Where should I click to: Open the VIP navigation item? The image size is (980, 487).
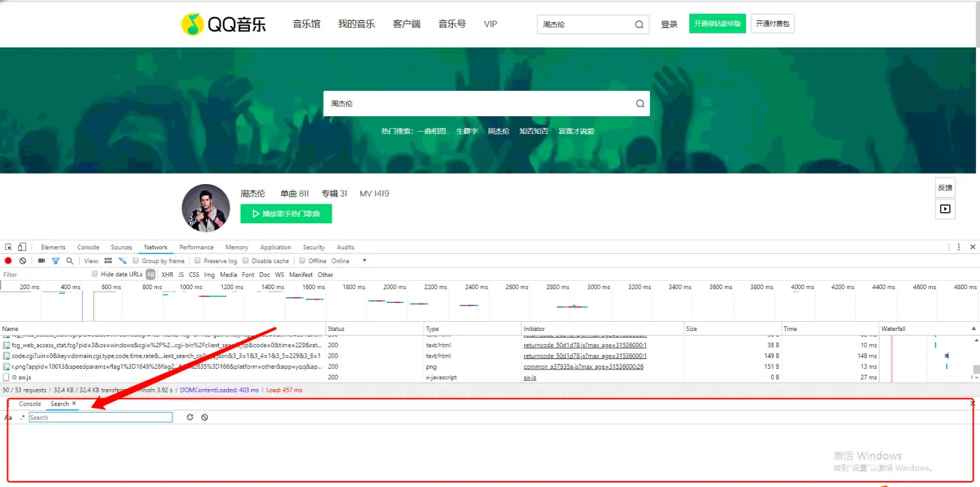pyautogui.click(x=491, y=24)
